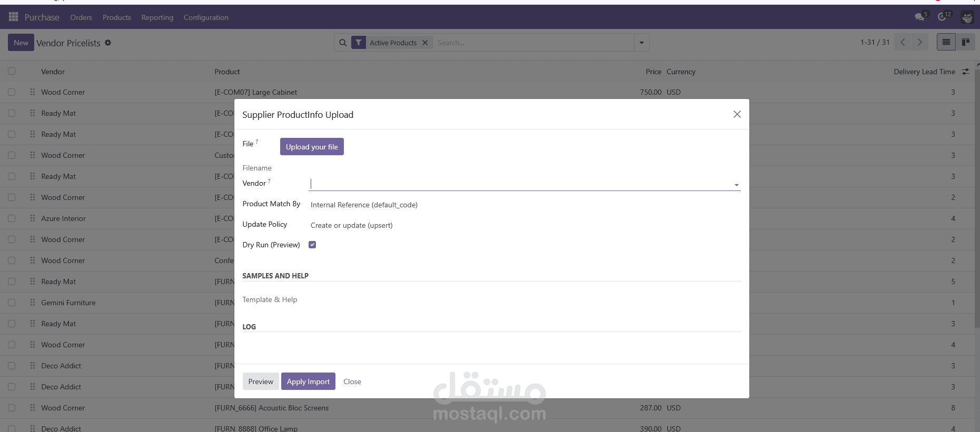Open the user avatar menu
This screenshot has height=432, width=980.
967,17
